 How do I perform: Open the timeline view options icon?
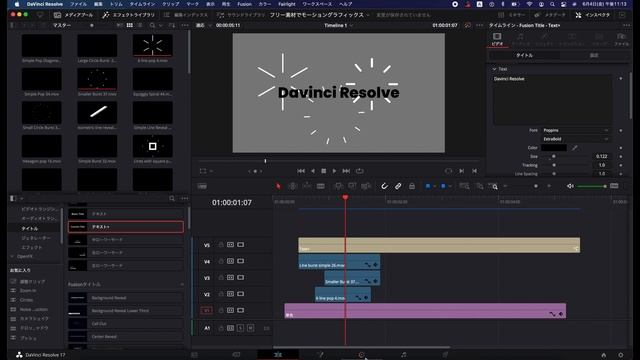click(x=202, y=186)
